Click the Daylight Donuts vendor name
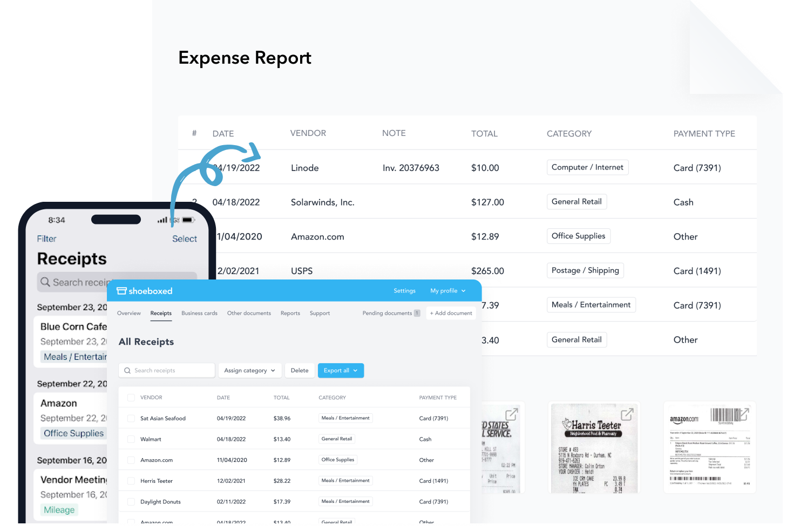 [x=160, y=502]
